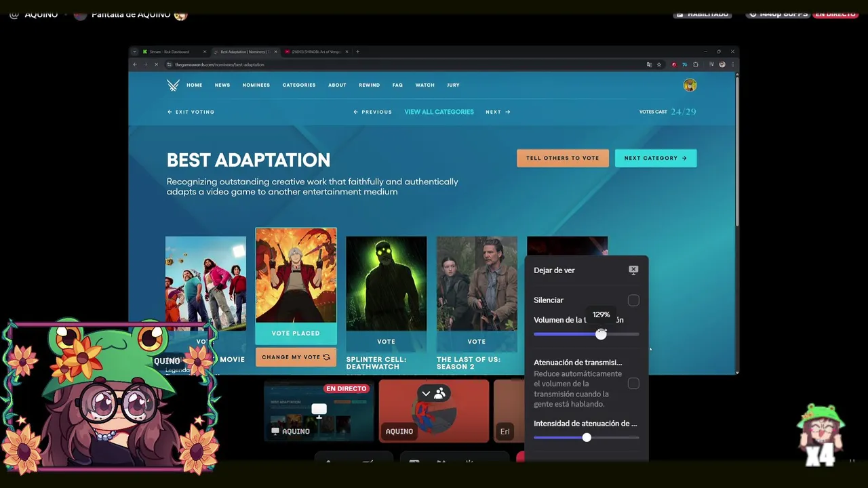Click the EXIT VOTING link

coord(191,112)
